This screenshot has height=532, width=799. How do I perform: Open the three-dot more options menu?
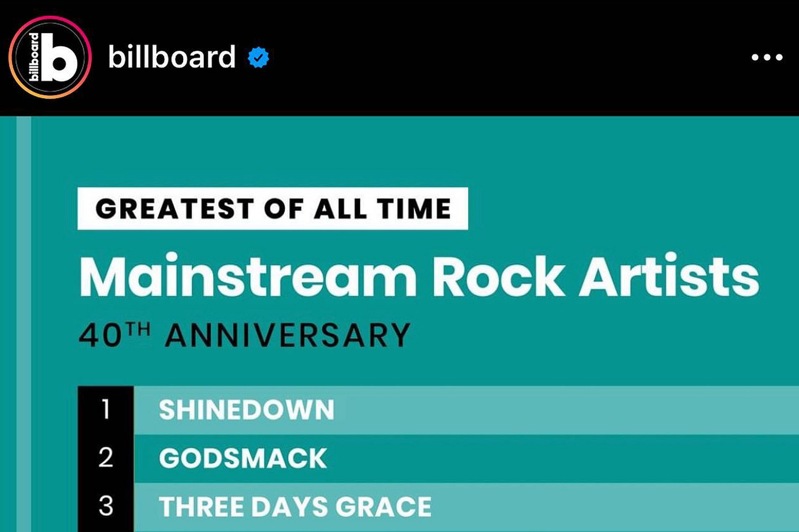[767, 57]
